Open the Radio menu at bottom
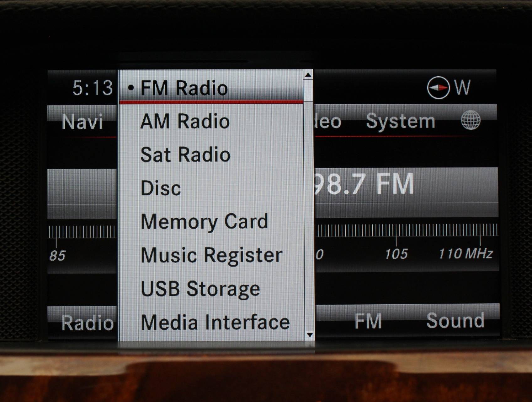The width and height of the screenshot is (532, 402). pos(87,323)
